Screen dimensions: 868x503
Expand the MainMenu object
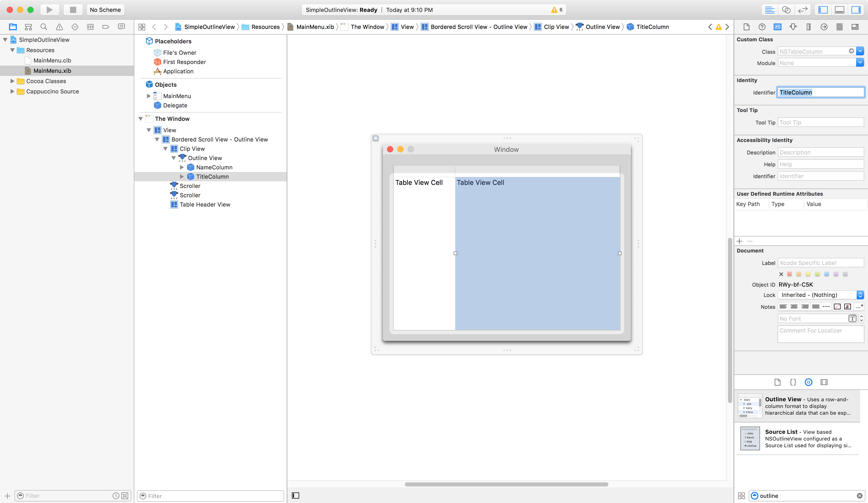[149, 96]
